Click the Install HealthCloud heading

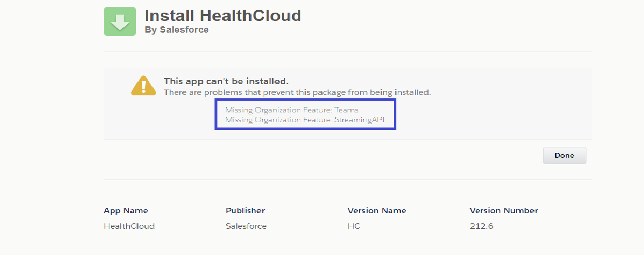[x=223, y=16]
